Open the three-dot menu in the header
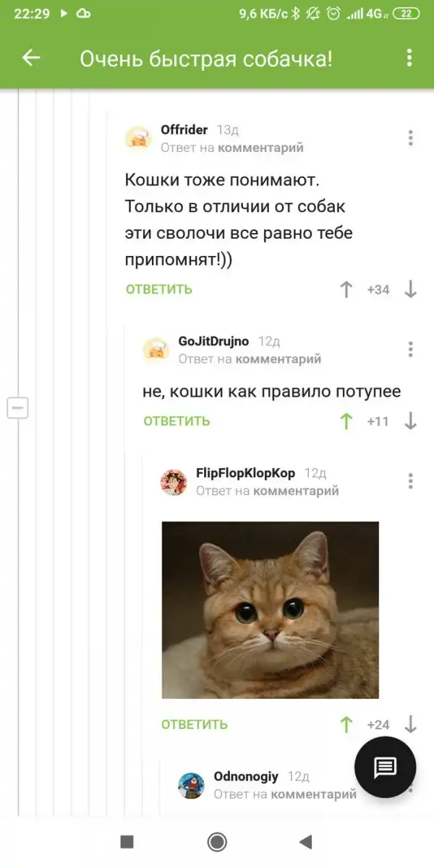Image resolution: width=434 pixels, height=868 pixels. 409,58
